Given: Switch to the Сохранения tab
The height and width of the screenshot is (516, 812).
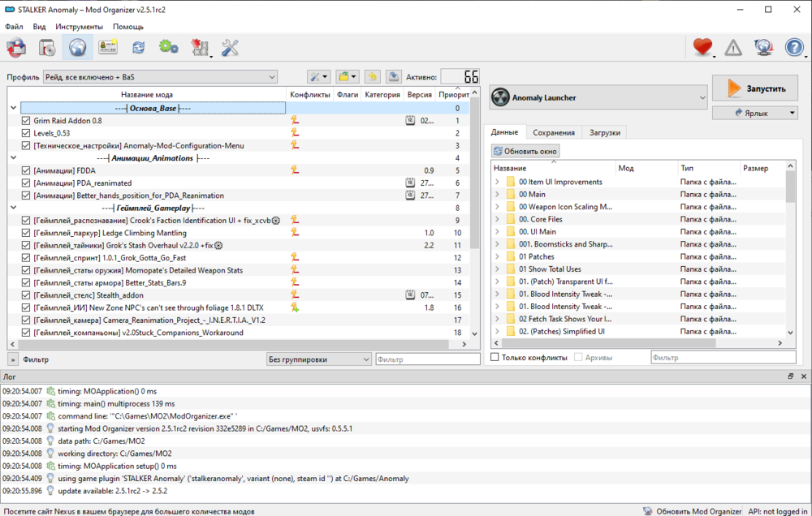Looking at the screenshot, I should (554, 132).
